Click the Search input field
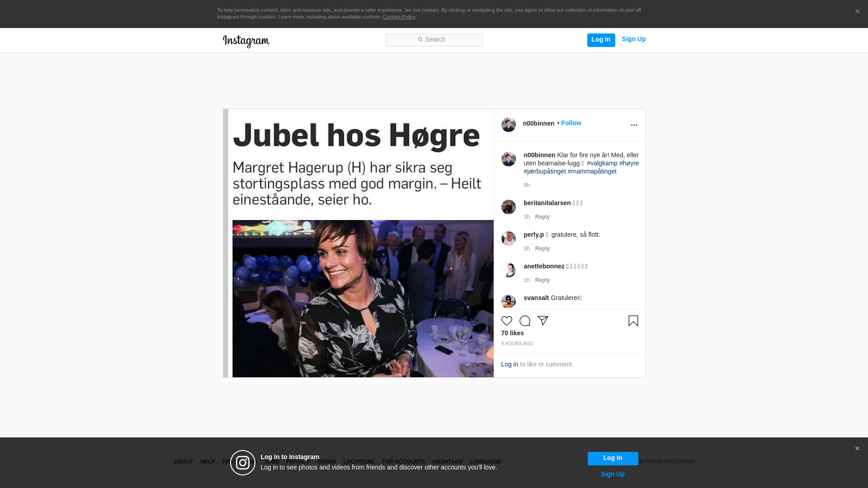The image size is (868, 488). click(x=434, y=40)
